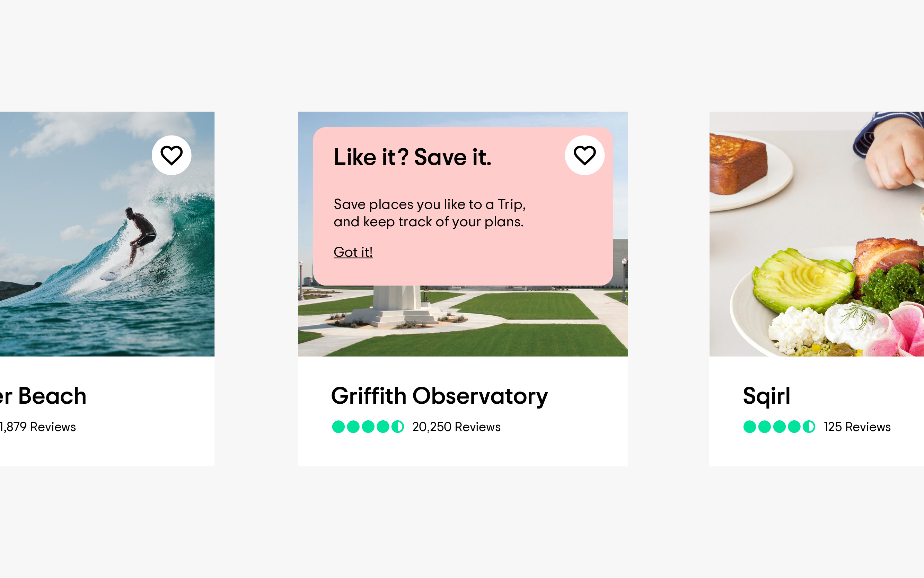Click the first green bubble of Griffith rating

[338, 427]
